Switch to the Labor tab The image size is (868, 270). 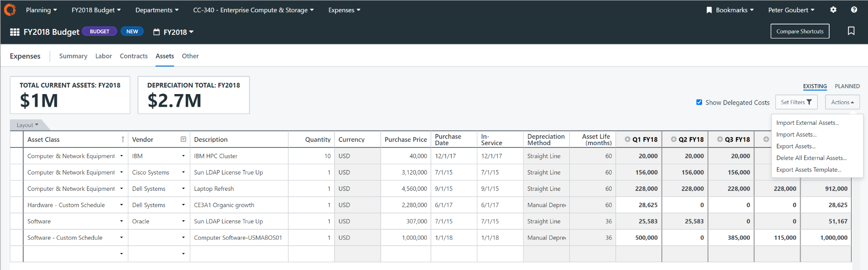point(104,56)
